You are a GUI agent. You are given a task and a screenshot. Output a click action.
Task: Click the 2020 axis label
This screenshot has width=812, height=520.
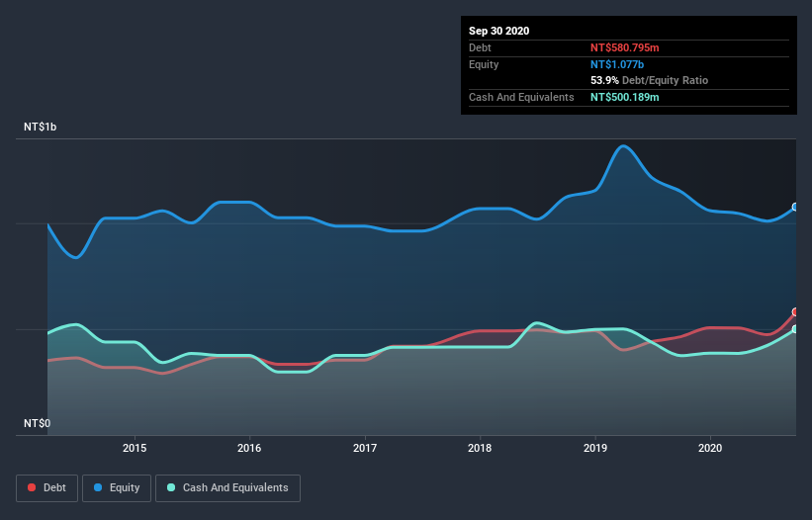click(710, 448)
